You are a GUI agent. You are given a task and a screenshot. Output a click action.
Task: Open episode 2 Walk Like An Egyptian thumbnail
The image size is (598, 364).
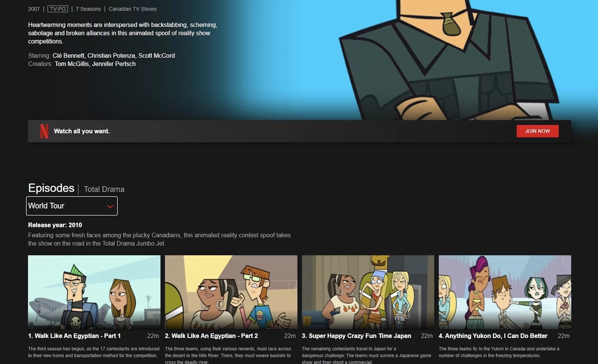231,292
